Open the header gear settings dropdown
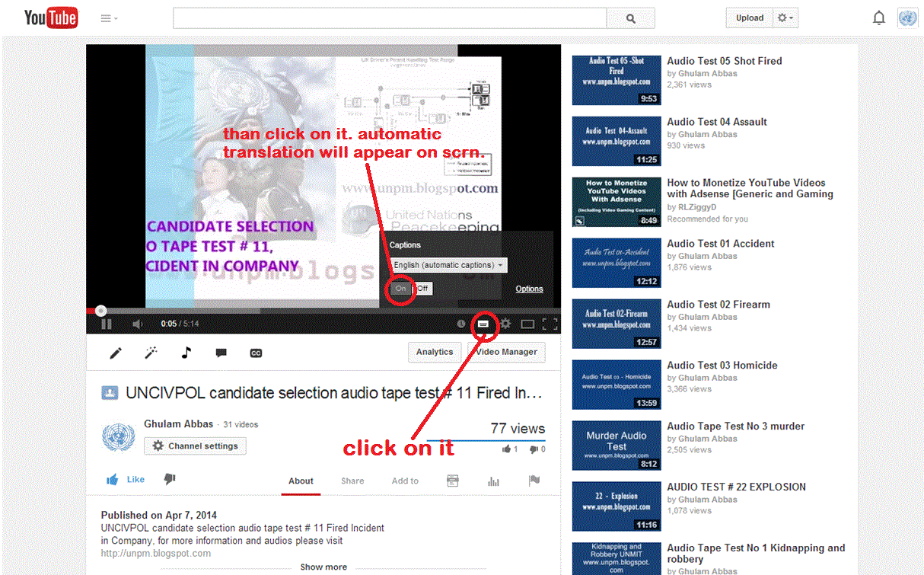 coord(785,18)
